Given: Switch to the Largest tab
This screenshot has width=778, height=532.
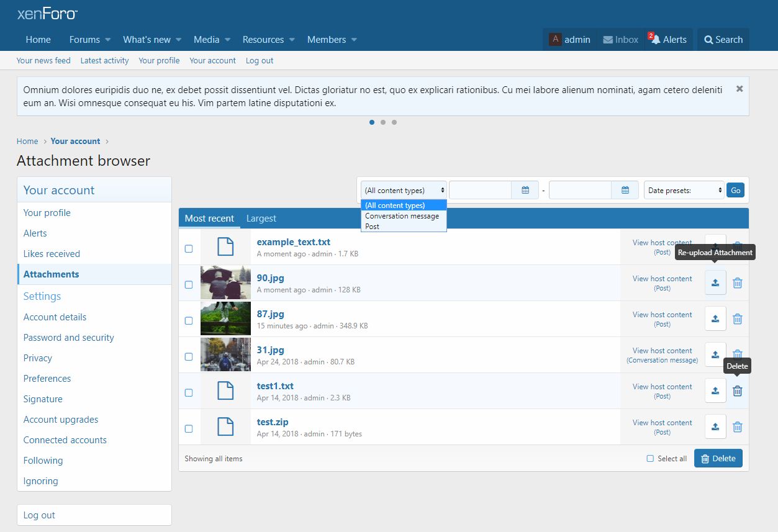Looking at the screenshot, I should pos(261,219).
